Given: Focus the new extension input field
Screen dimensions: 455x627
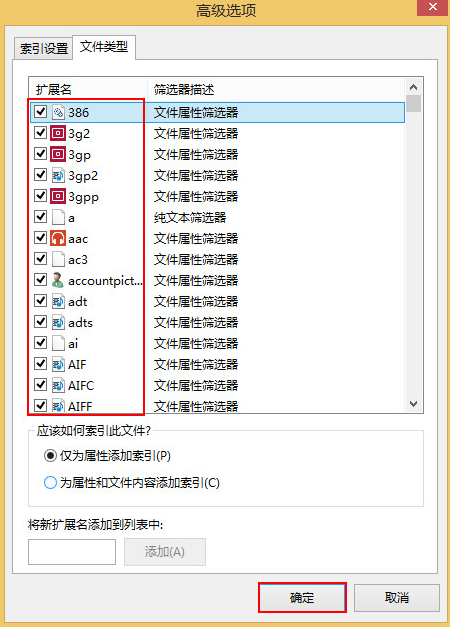Looking at the screenshot, I should [72, 552].
